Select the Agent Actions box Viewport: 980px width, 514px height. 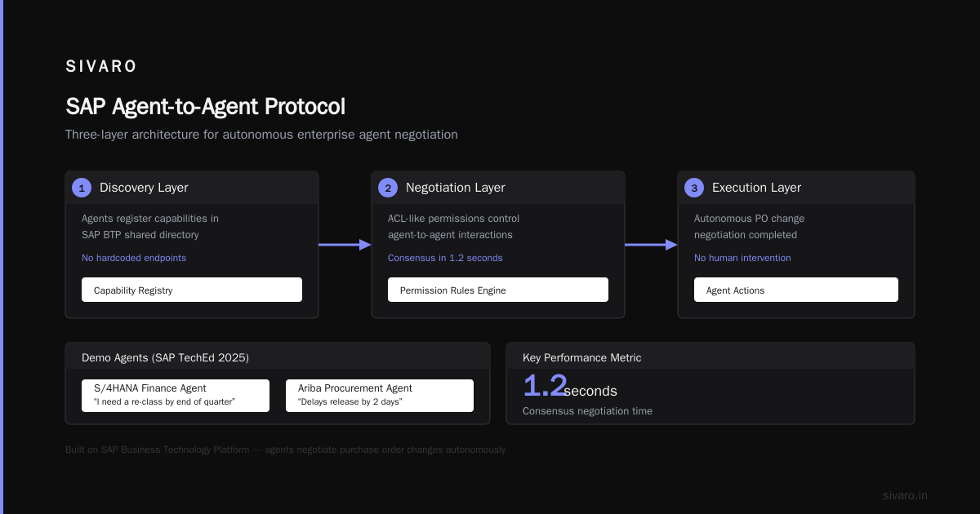[796, 290]
